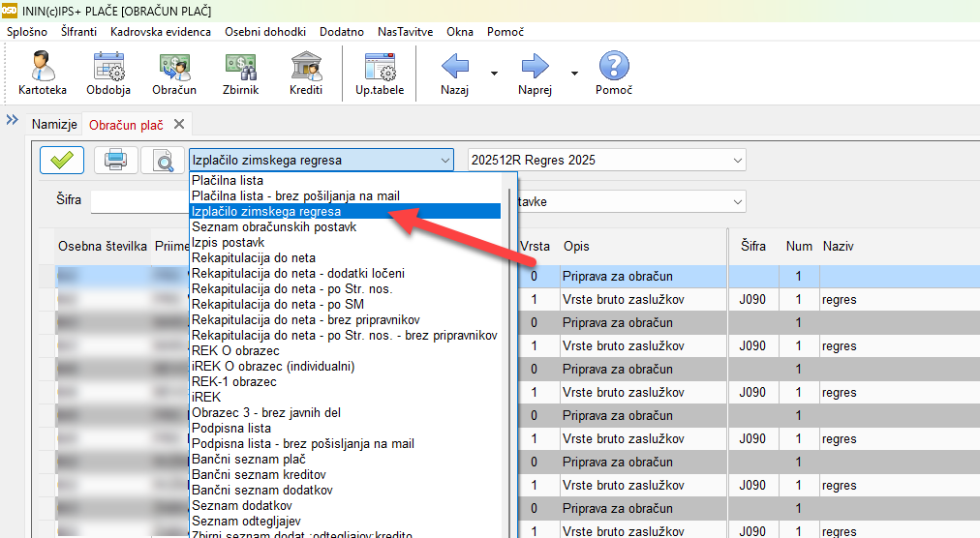Click the print preview magnifier button

point(163,160)
